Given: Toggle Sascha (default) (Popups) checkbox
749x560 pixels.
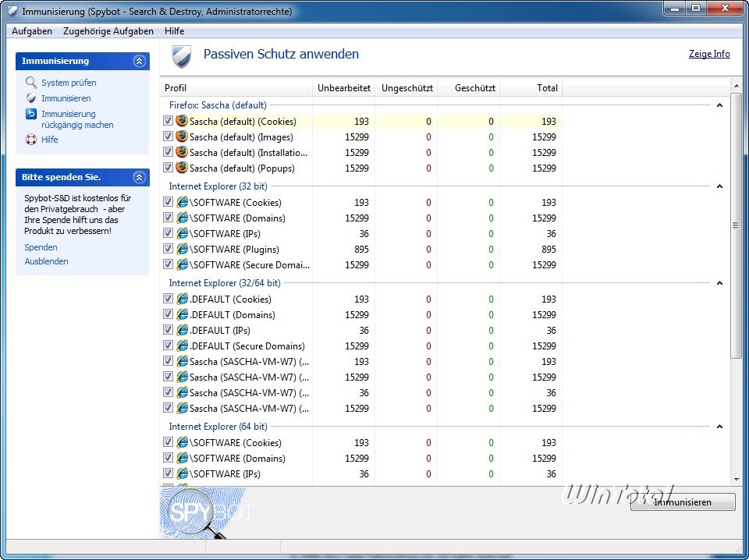Looking at the screenshot, I should [x=168, y=167].
